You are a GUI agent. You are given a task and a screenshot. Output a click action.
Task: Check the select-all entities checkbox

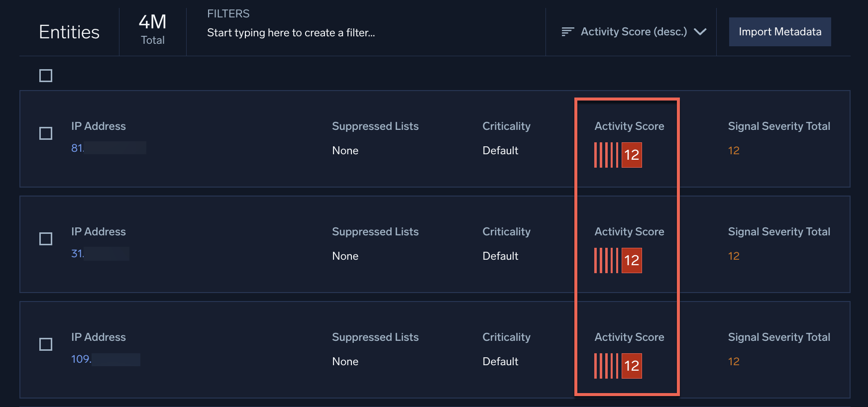[45, 75]
